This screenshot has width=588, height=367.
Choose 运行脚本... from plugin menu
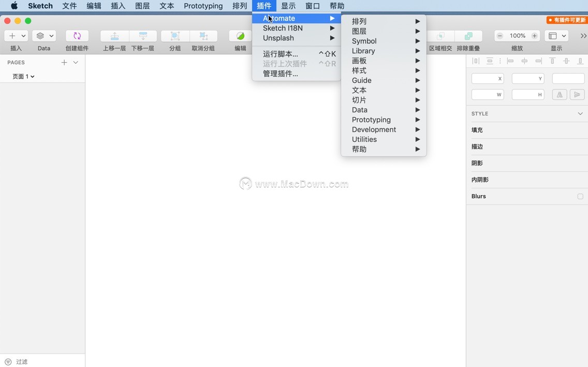pos(296,54)
